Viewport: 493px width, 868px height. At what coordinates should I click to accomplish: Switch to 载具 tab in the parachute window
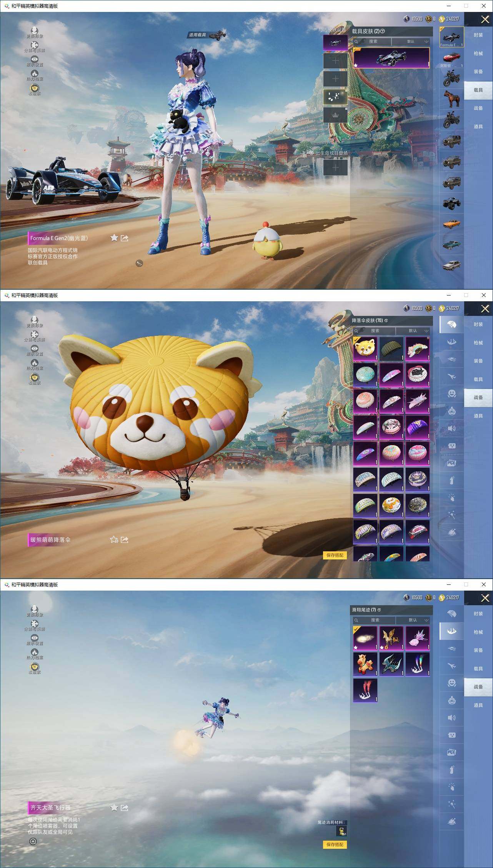click(x=478, y=379)
